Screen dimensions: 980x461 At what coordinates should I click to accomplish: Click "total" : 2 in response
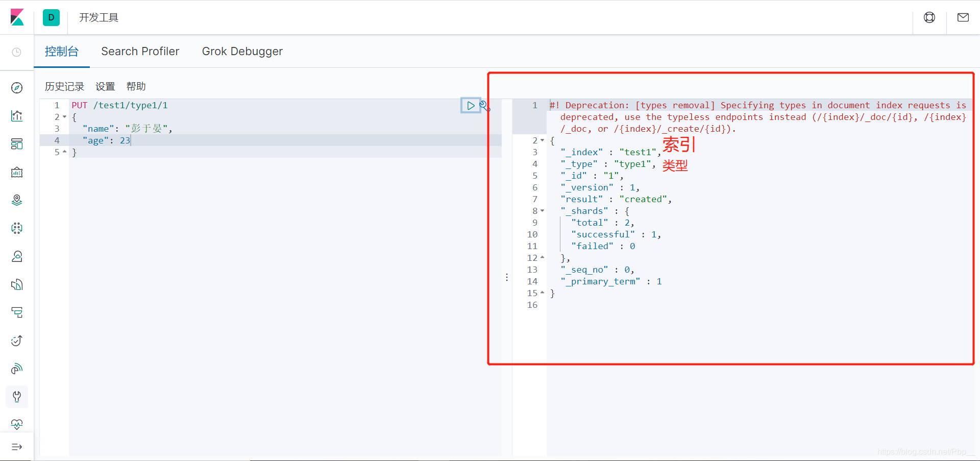point(603,223)
